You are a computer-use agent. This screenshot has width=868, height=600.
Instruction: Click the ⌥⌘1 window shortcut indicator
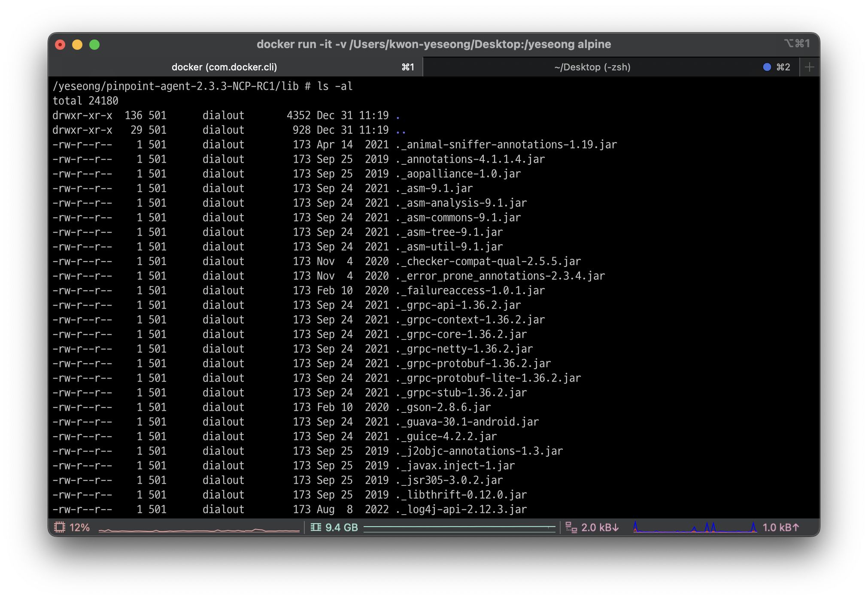tap(797, 44)
